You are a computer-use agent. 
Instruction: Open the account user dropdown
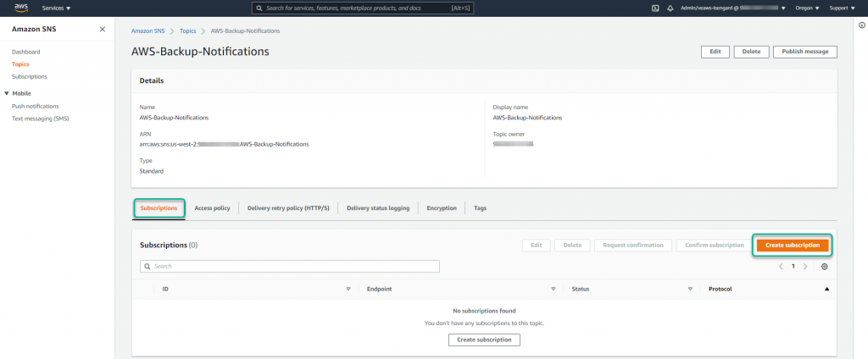[x=733, y=8]
